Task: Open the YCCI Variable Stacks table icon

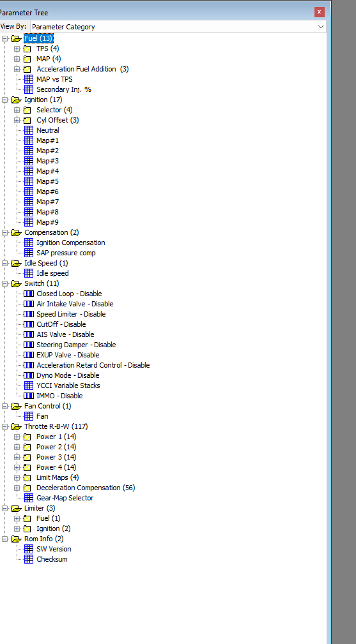Action: tap(29, 386)
